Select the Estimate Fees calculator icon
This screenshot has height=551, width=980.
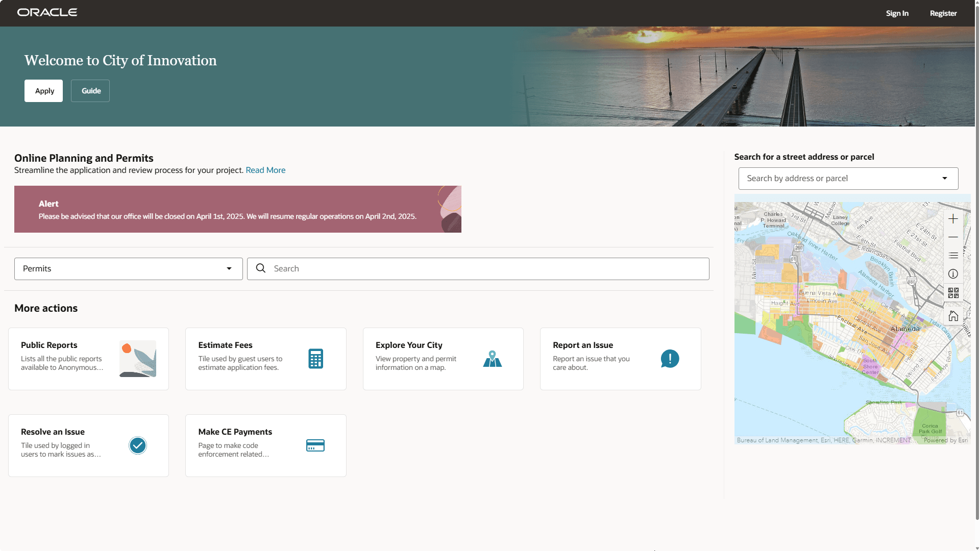315,359
